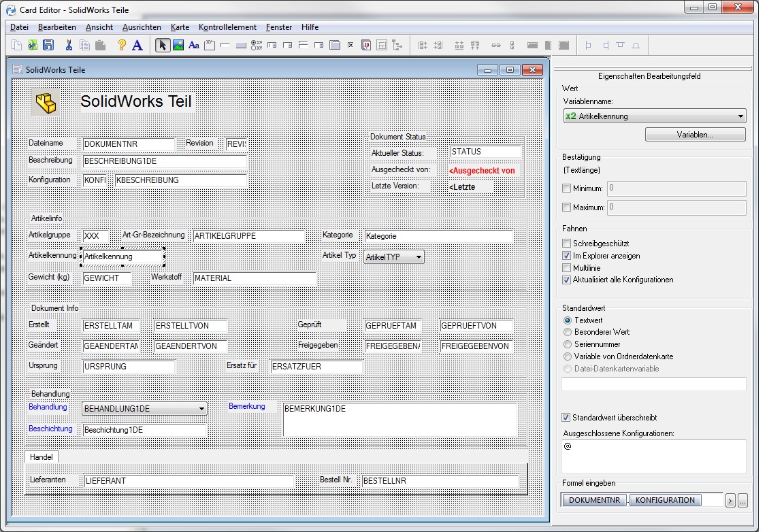This screenshot has width=784, height=532.
Task: Uncheck Standardwert überschreibt
Action: pyautogui.click(x=566, y=418)
